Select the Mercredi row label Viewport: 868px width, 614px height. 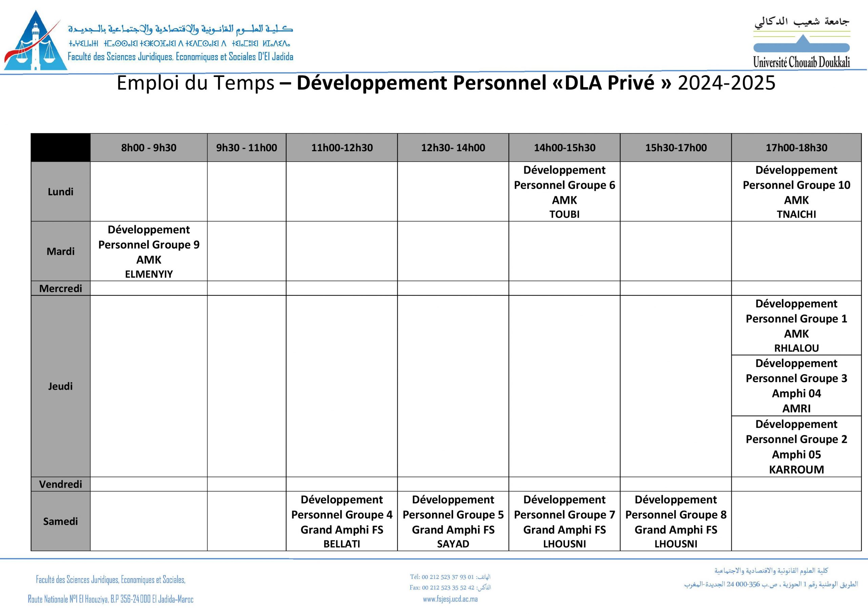click(x=60, y=288)
